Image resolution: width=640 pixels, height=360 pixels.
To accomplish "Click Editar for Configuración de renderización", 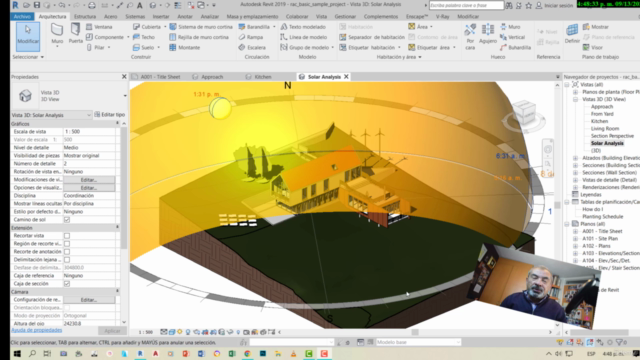I will (x=89, y=300).
